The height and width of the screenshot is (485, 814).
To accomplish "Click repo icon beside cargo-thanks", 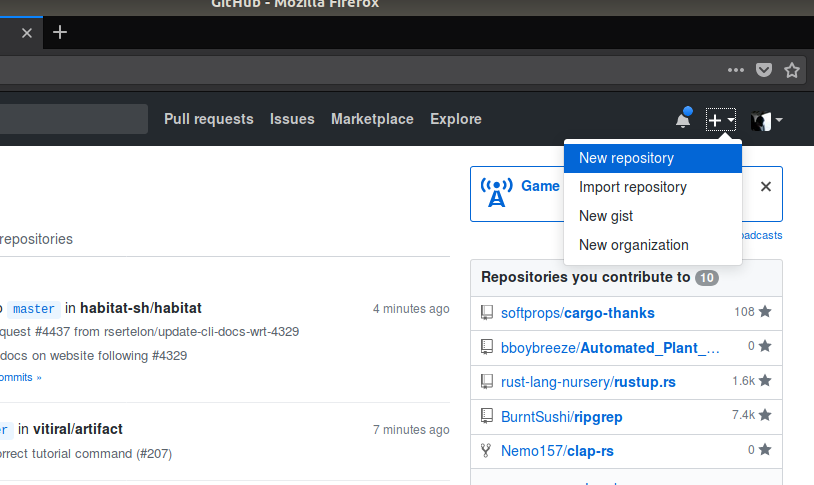I will point(486,313).
